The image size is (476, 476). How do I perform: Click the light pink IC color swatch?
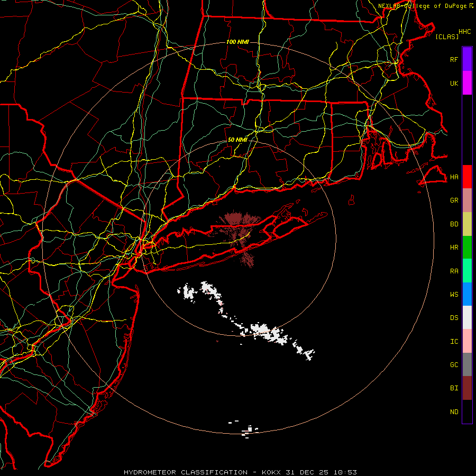point(467,341)
